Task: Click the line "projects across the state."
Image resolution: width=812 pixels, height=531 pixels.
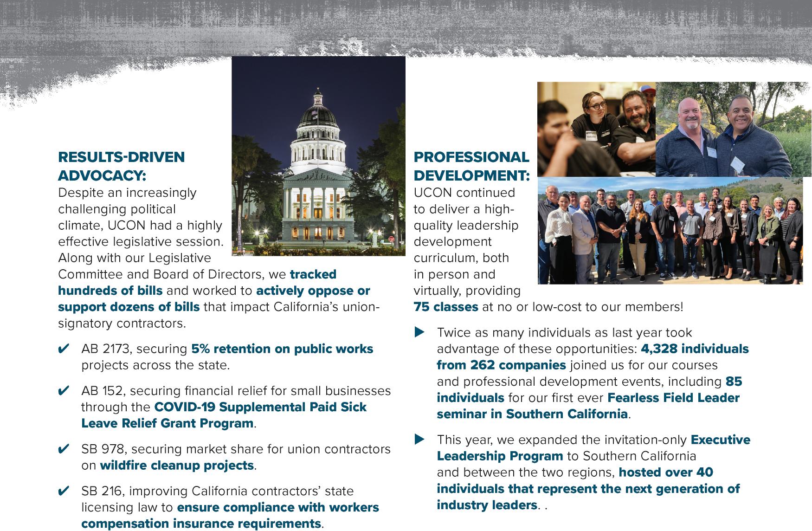Action: [x=155, y=365]
